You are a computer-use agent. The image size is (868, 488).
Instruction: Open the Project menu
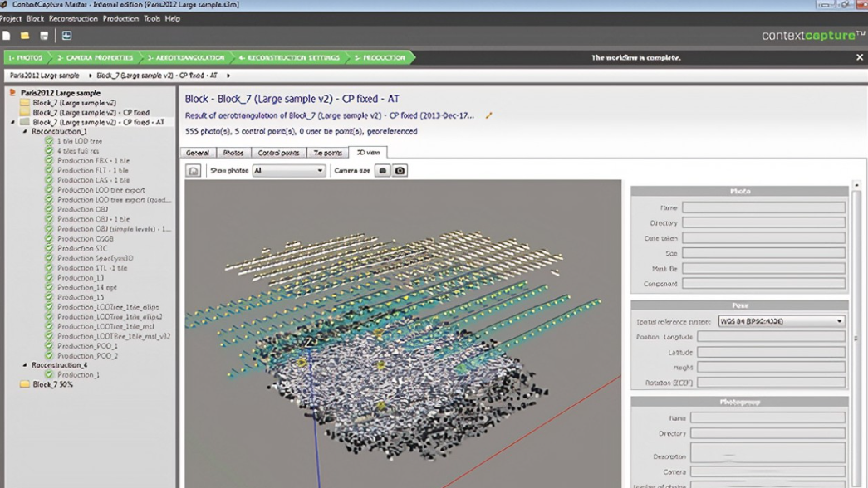click(x=10, y=18)
